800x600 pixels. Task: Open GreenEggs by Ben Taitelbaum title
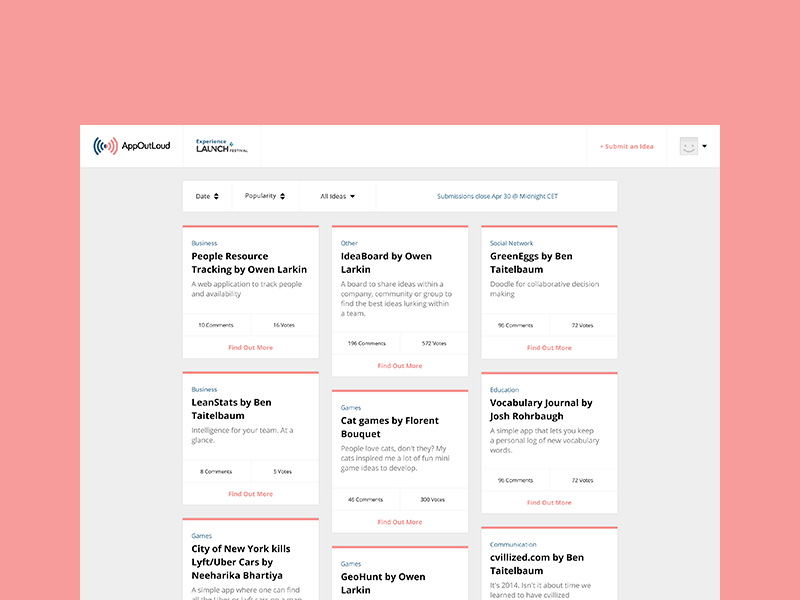pyautogui.click(x=531, y=263)
